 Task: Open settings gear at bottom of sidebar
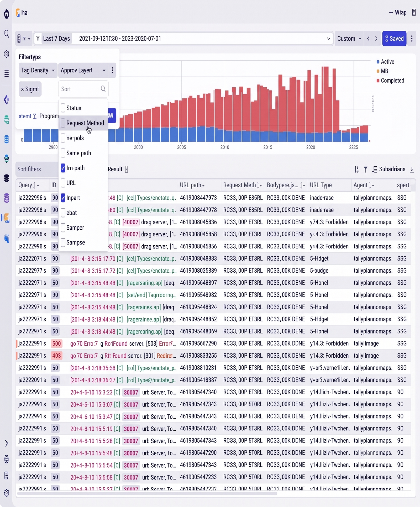coord(7,493)
